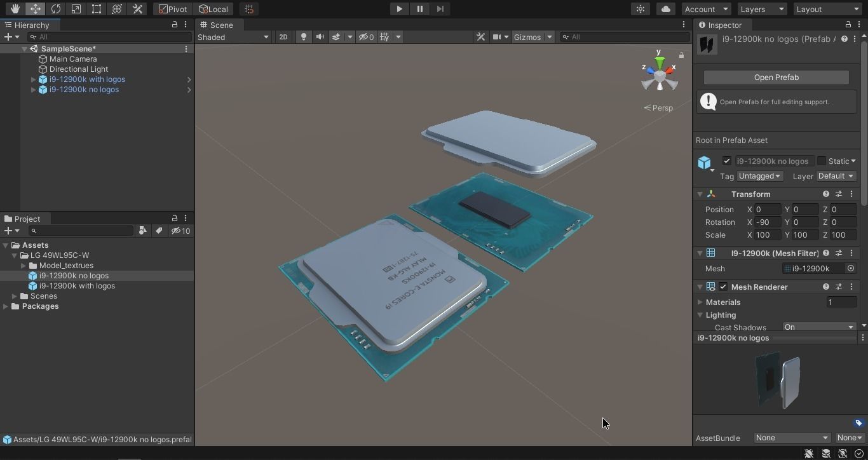The height and width of the screenshot is (460, 868).
Task: Toggle scene effects icon
Action: 337,37
